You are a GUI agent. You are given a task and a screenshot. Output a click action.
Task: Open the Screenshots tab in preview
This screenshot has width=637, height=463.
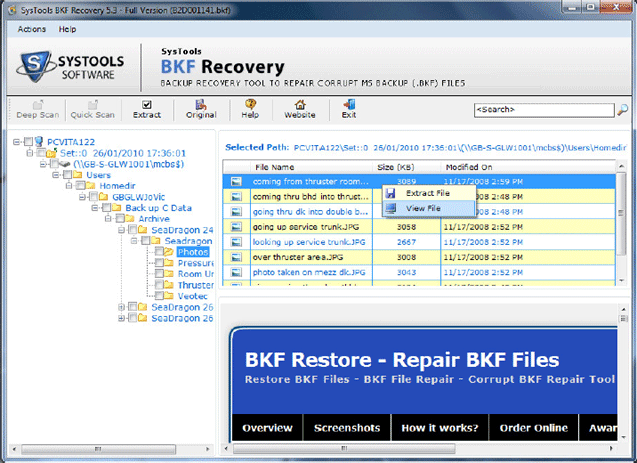[x=347, y=428]
